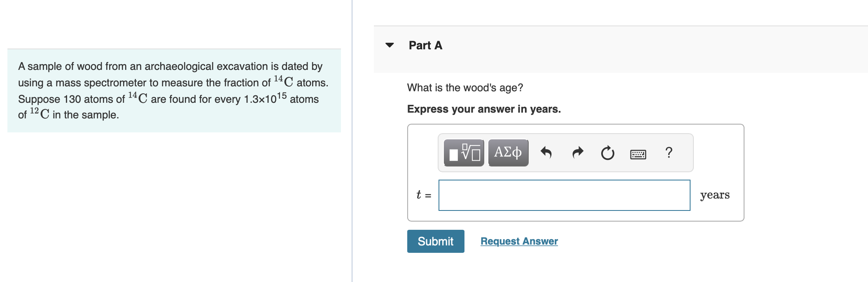Click the square-root template icon
Screen dimensions: 868x282
click(462, 153)
